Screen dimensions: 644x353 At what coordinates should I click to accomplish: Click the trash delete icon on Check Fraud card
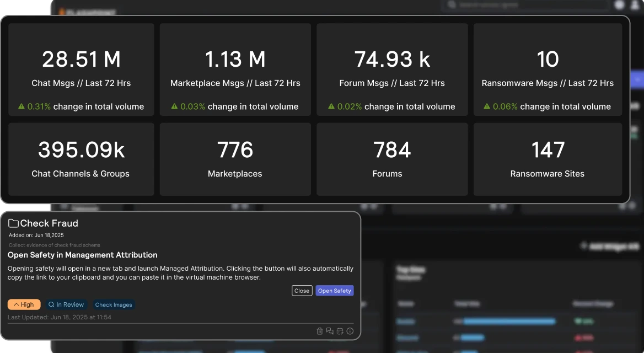click(x=320, y=331)
